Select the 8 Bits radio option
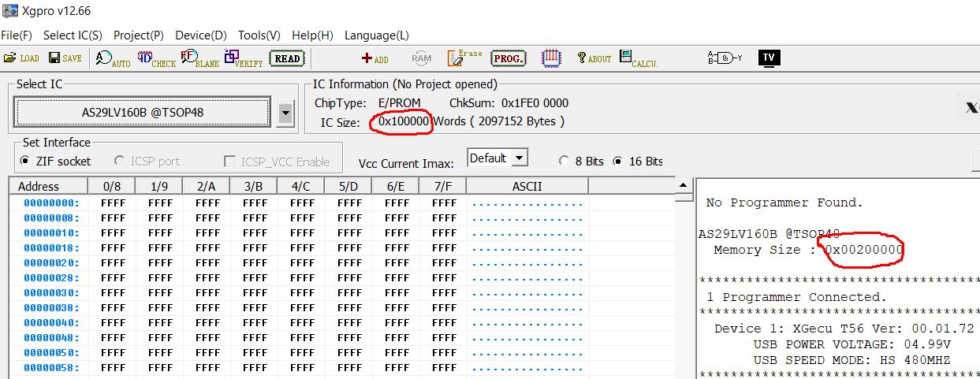980x379 pixels. [x=564, y=162]
